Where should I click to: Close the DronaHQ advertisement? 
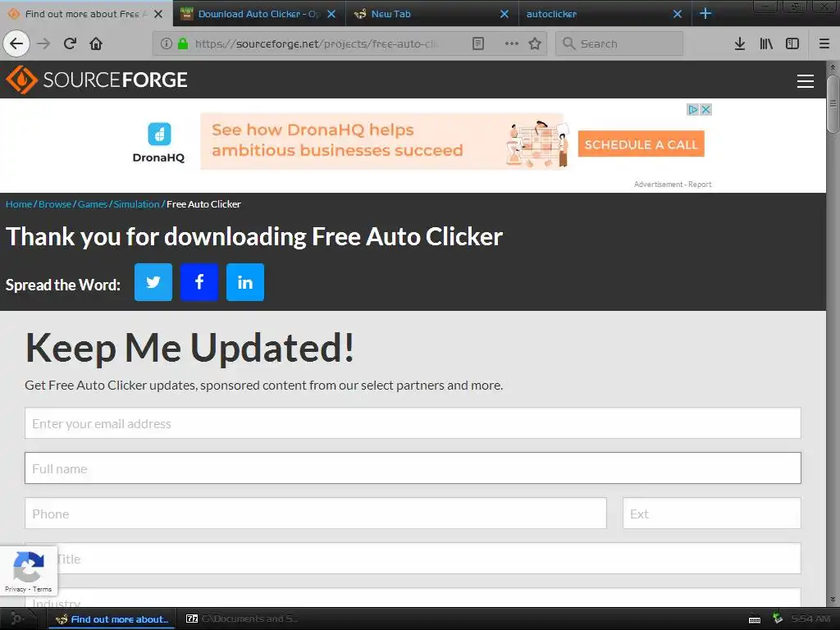(x=706, y=109)
